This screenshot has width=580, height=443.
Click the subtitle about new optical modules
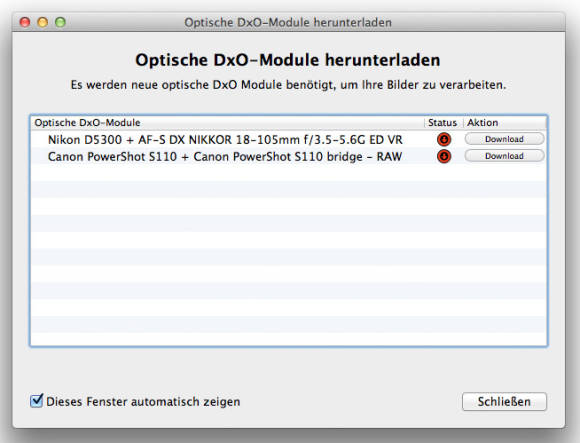click(288, 85)
